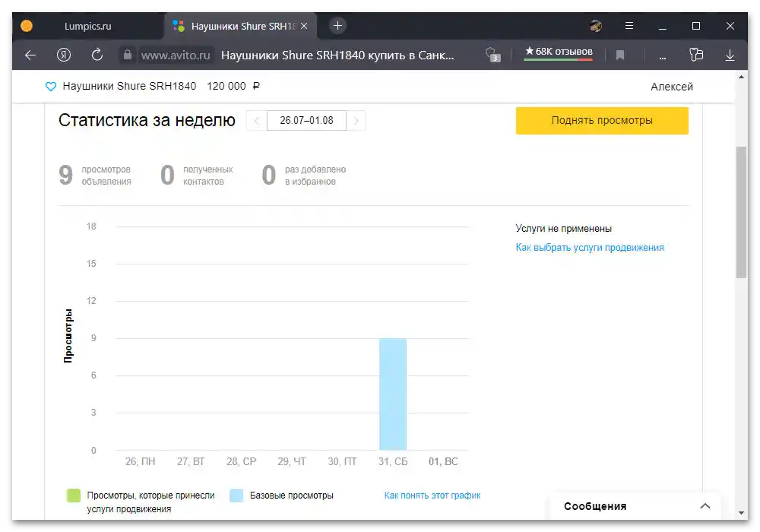The width and height of the screenshot is (760, 532).
Task: Click the scrollbar down arrow
Action: (x=741, y=512)
